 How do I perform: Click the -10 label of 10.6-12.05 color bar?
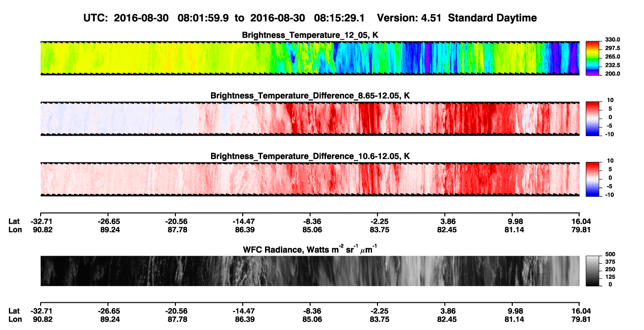coord(610,195)
